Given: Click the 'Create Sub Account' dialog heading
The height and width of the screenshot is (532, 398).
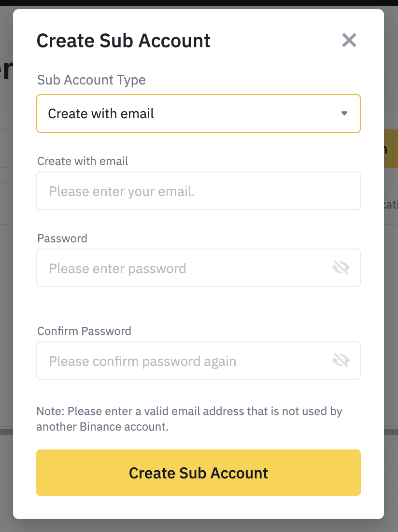Looking at the screenshot, I should 123,41.
